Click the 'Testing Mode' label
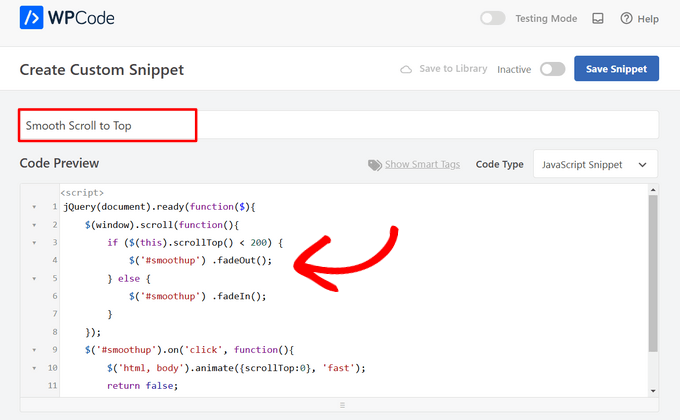This screenshot has height=420, width=680. [x=546, y=19]
